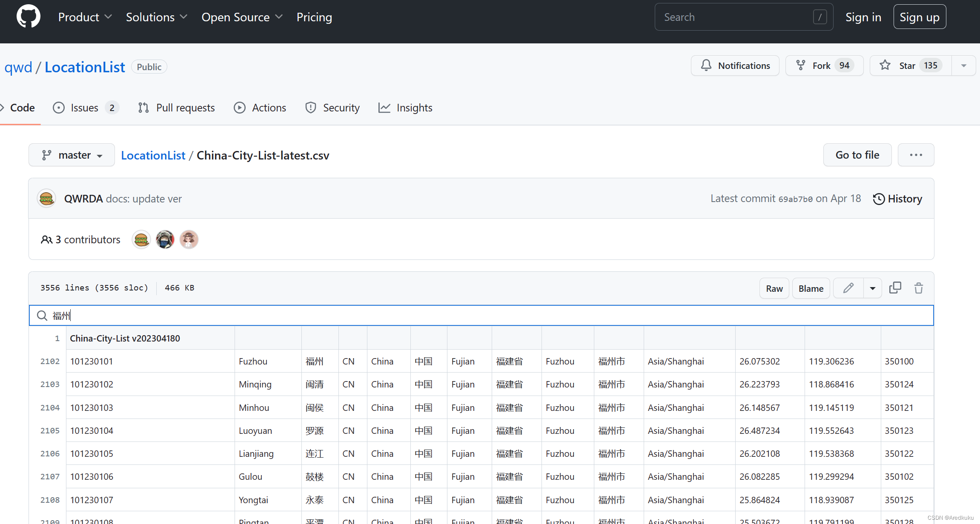The width and height of the screenshot is (980, 524).
Task: Click the Public visibility badge
Action: point(149,67)
